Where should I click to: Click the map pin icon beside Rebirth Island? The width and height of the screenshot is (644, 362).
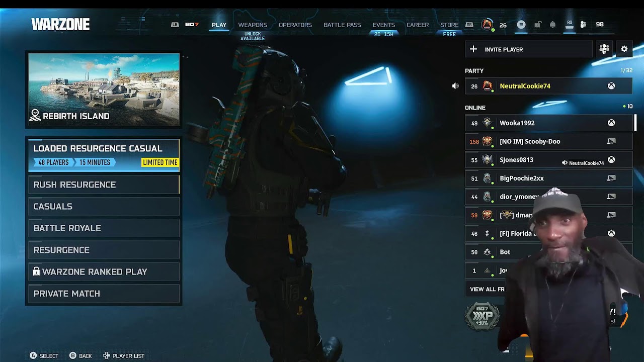[35, 116]
